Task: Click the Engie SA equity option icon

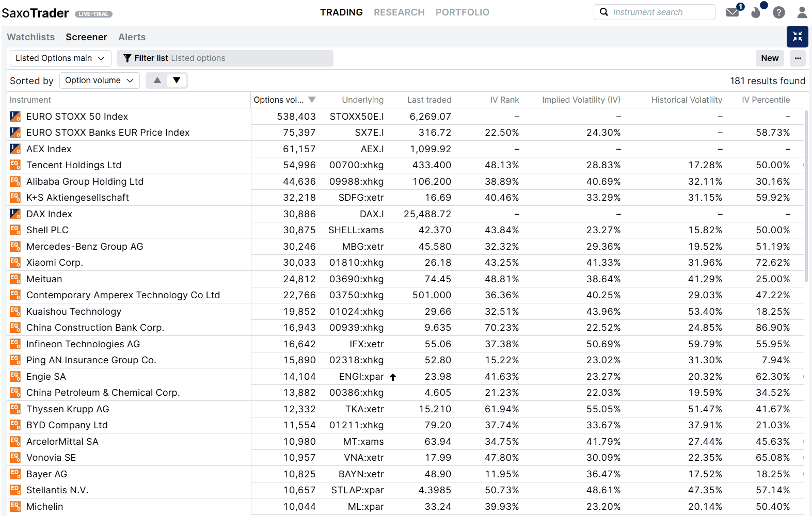Action: (x=15, y=377)
